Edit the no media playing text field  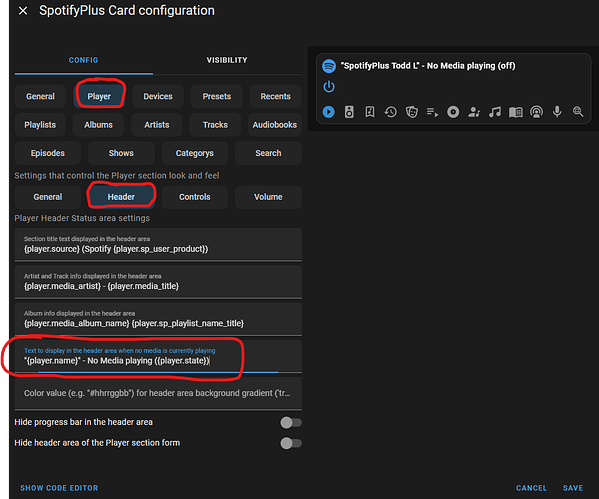(x=158, y=356)
